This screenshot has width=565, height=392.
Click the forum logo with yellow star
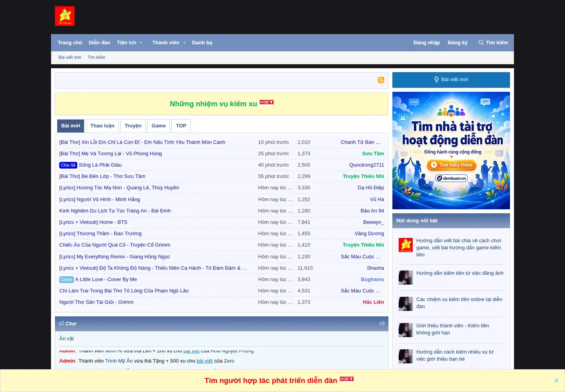pyautogui.click(x=65, y=16)
